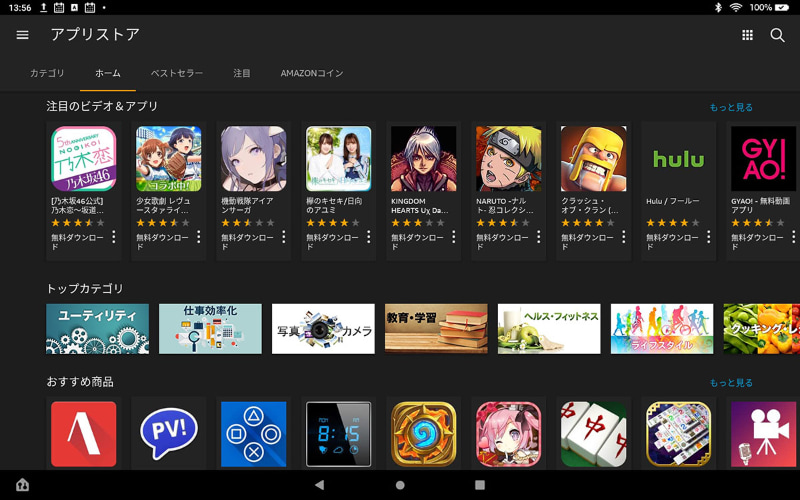The height and width of the screenshot is (500, 800).
Task: Tap the アプリストア title text
Action: pyautogui.click(x=95, y=34)
